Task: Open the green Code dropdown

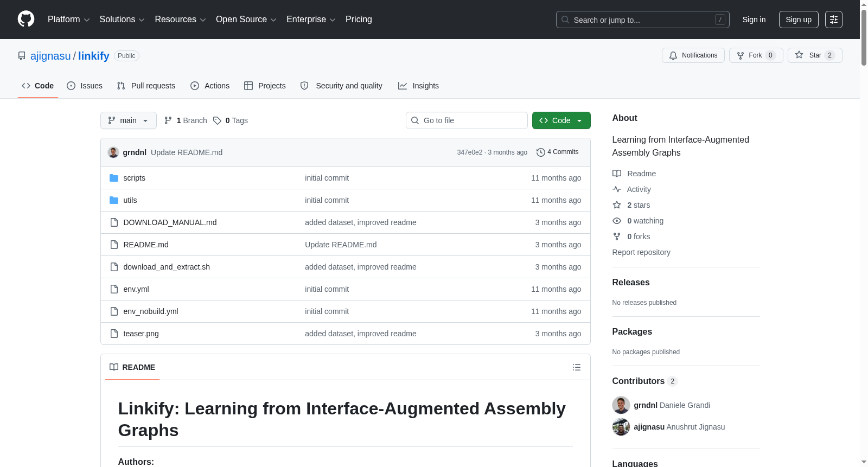Action: pyautogui.click(x=561, y=120)
